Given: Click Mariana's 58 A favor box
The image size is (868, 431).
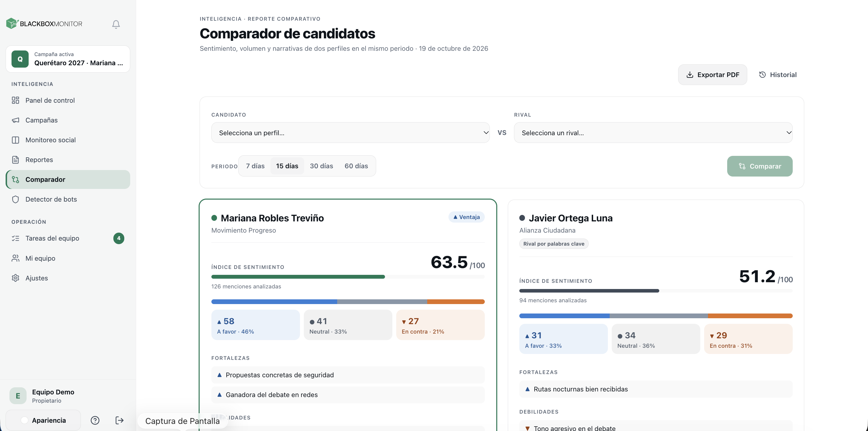Looking at the screenshot, I should [255, 325].
